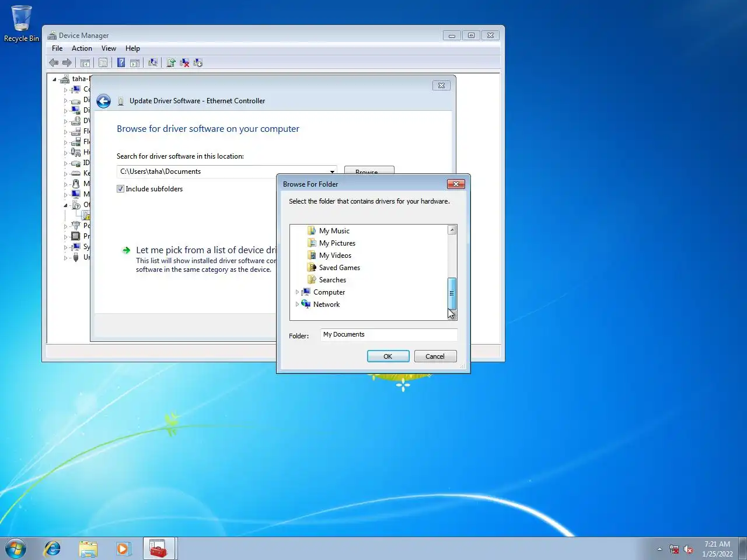Click the blue Help question mark toolbar icon
Image resolution: width=747 pixels, height=560 pixels.
[x=121, y=63]
